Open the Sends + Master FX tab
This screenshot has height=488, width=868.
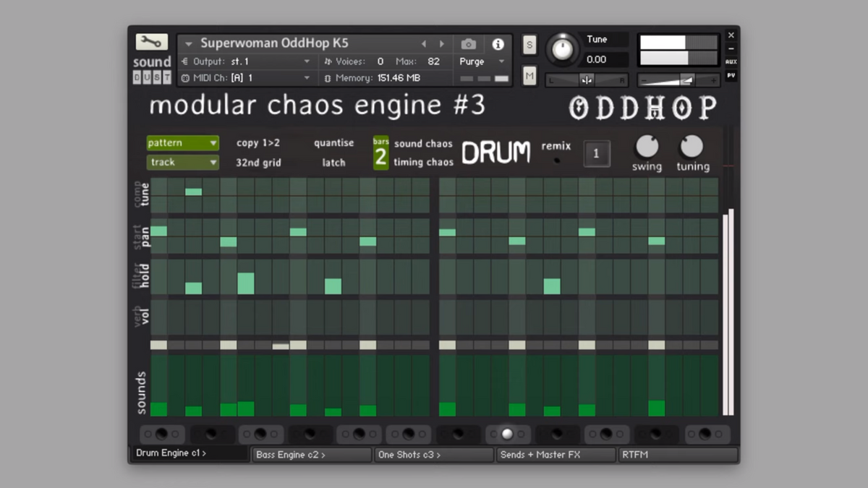[x=556, y=455]
